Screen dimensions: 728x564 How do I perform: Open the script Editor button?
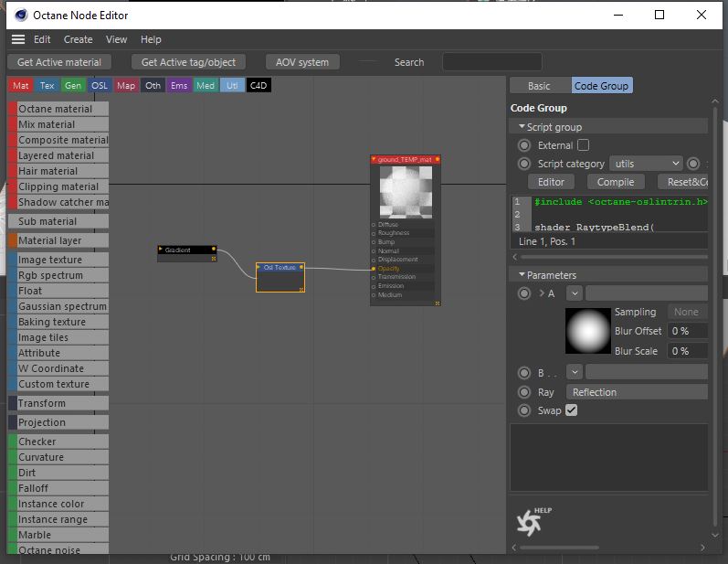point(551,182)
